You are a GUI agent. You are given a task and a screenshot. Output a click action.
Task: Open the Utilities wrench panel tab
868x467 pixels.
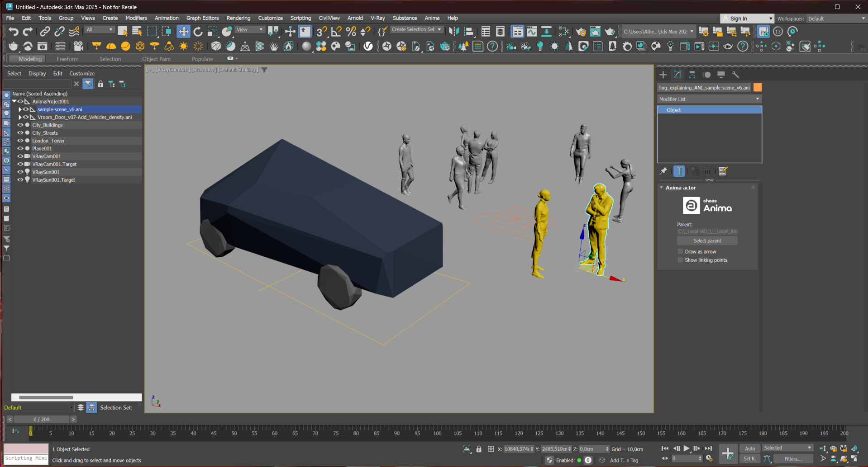(735, 75)
